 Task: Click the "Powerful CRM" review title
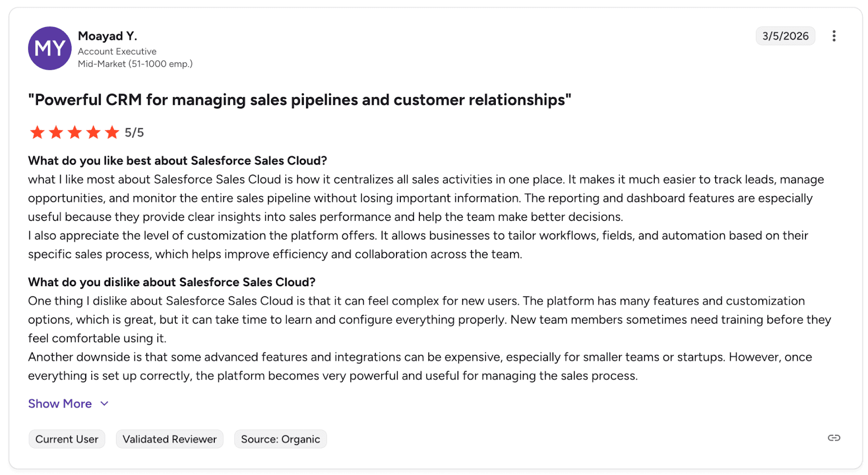point(299,100)
